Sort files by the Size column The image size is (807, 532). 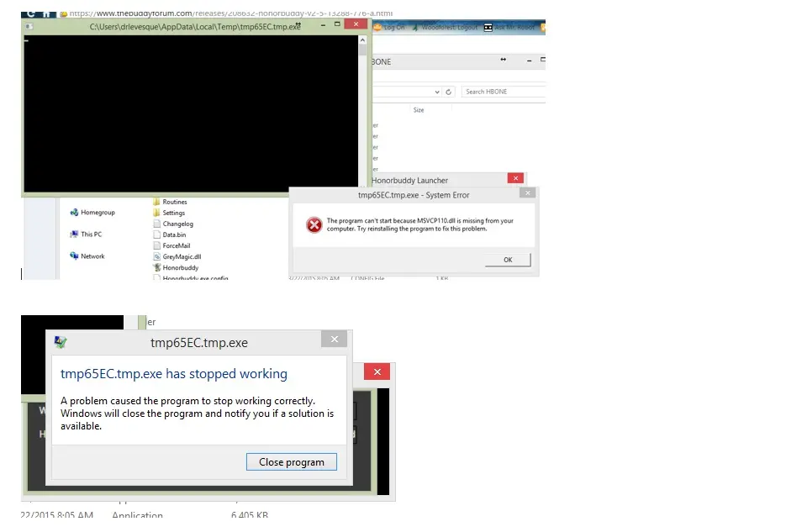click(419, 110)
